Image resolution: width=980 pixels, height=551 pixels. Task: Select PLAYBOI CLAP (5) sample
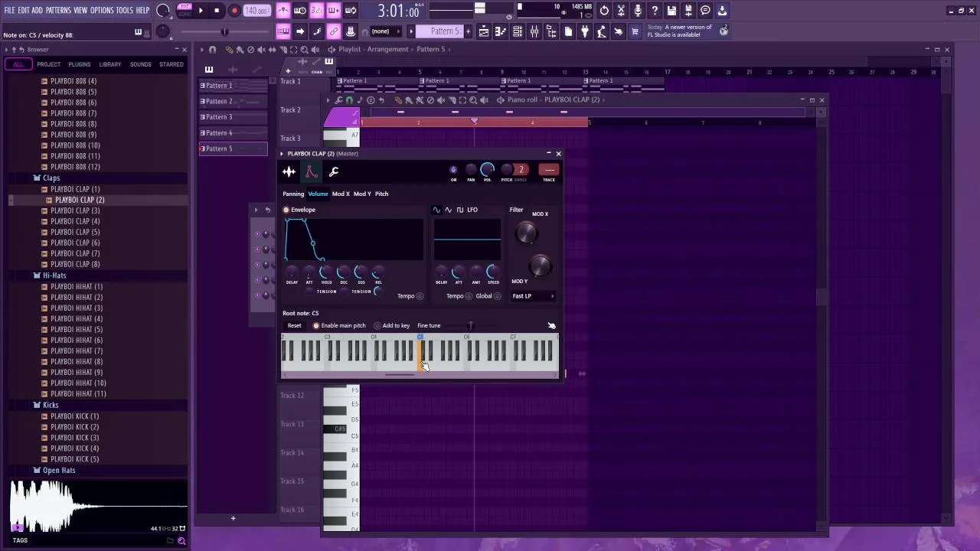point(75,232)
